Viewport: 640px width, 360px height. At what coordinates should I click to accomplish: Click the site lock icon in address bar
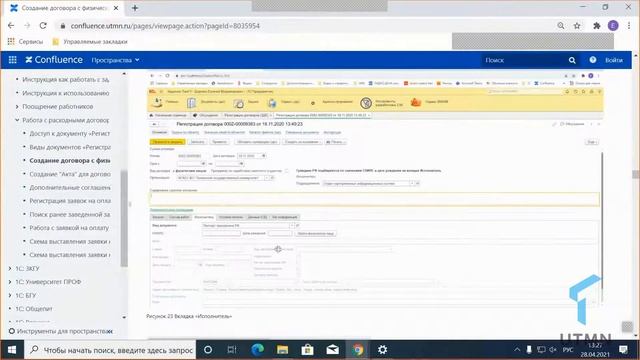[62, 26]
